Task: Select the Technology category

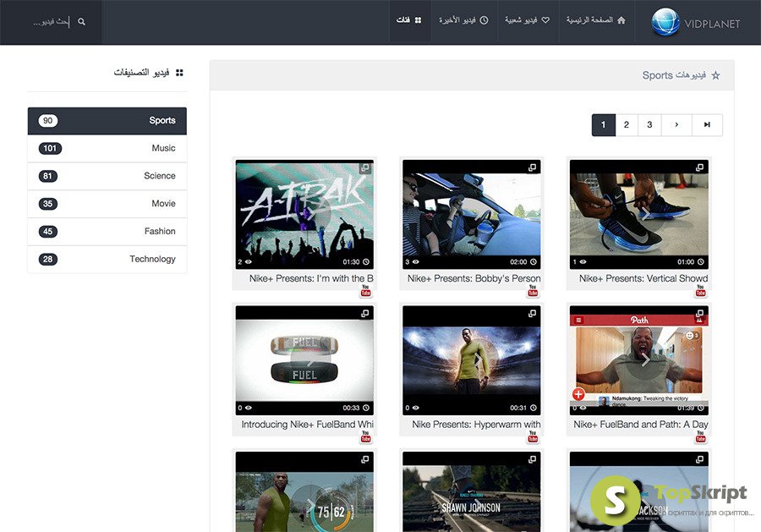Action: pyautogui.click(x=107, y=259)
